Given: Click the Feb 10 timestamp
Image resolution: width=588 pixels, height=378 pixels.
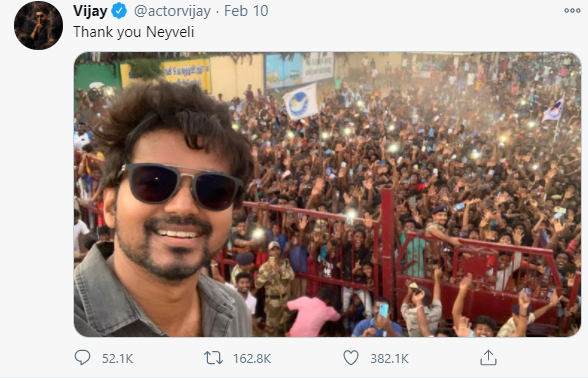Looking at the screenshot, I should 246,11.
